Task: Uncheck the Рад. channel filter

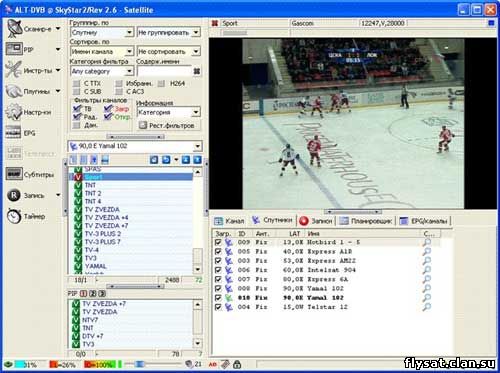Action: click(77, 116)
